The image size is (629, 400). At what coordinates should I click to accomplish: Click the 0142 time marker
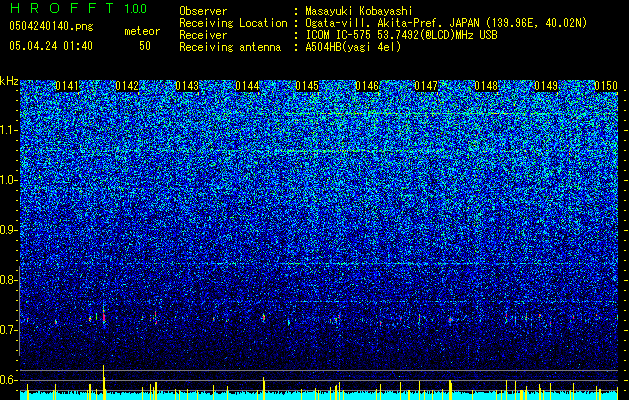(127, 86)
